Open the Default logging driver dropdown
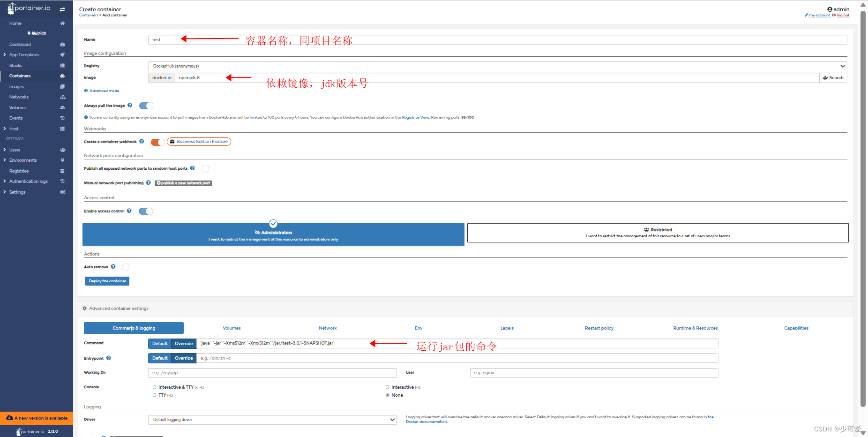The width and height of the screenshot is (868, 437). (272, 419)
